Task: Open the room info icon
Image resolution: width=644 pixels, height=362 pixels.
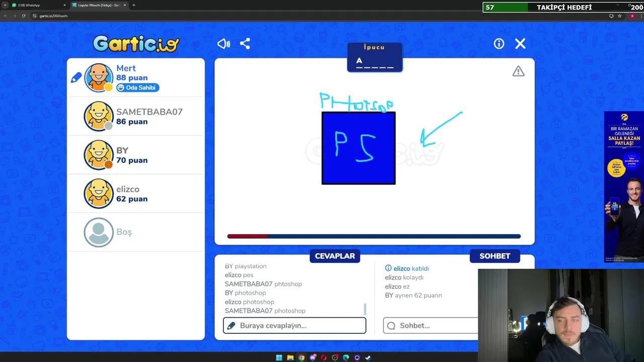Action: click(x=499, y=44)
